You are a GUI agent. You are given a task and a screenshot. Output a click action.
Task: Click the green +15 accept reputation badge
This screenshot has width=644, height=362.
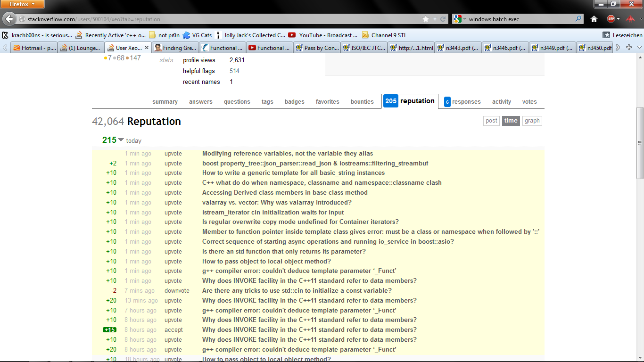click(x=109, y=330)
